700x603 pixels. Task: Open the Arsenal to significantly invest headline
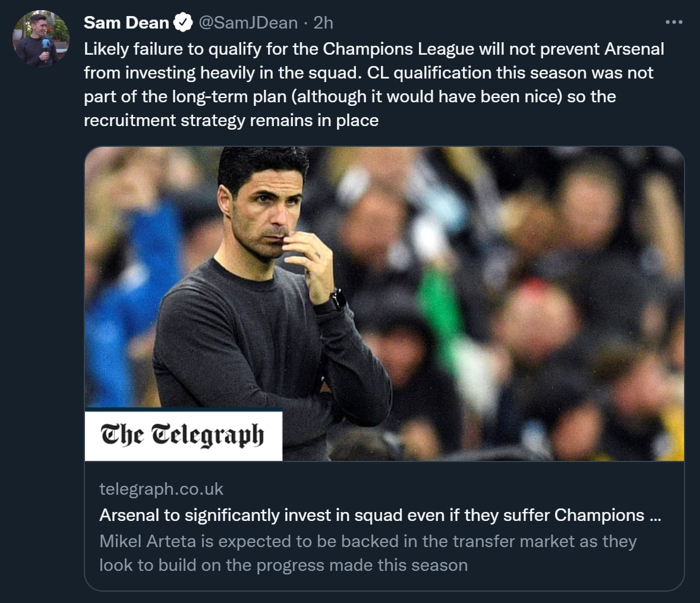[x=371, y=515]
